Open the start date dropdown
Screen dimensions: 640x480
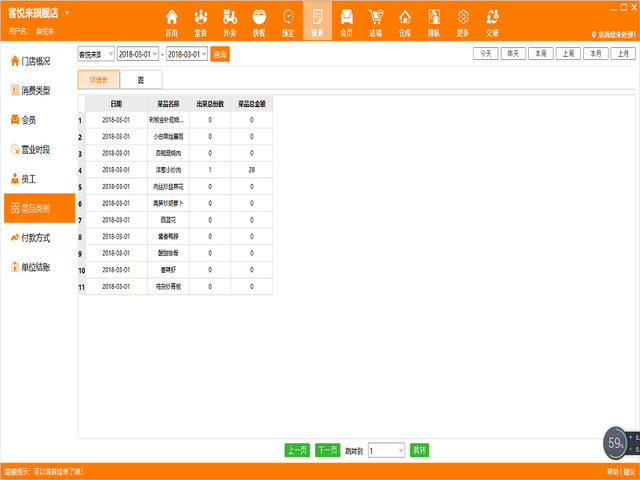click(x=154, y=53)
